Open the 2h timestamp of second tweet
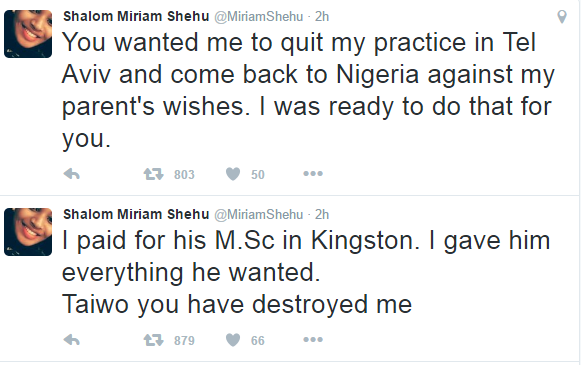Viewport: 581px width, 365px height. point(322,215)
